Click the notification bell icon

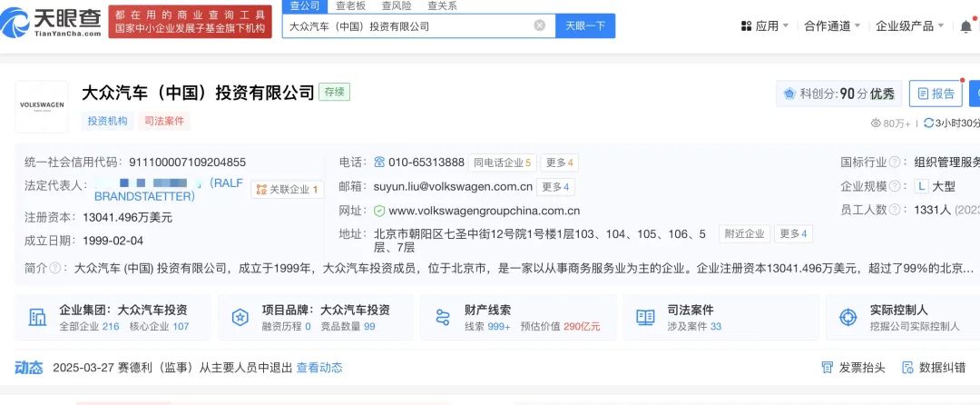[x=965, y=26]
